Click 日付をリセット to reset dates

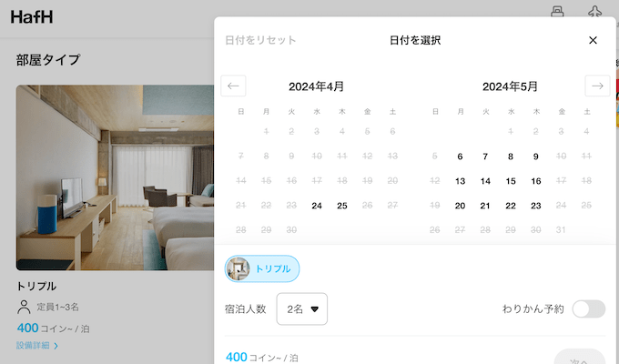pos(260,40)
